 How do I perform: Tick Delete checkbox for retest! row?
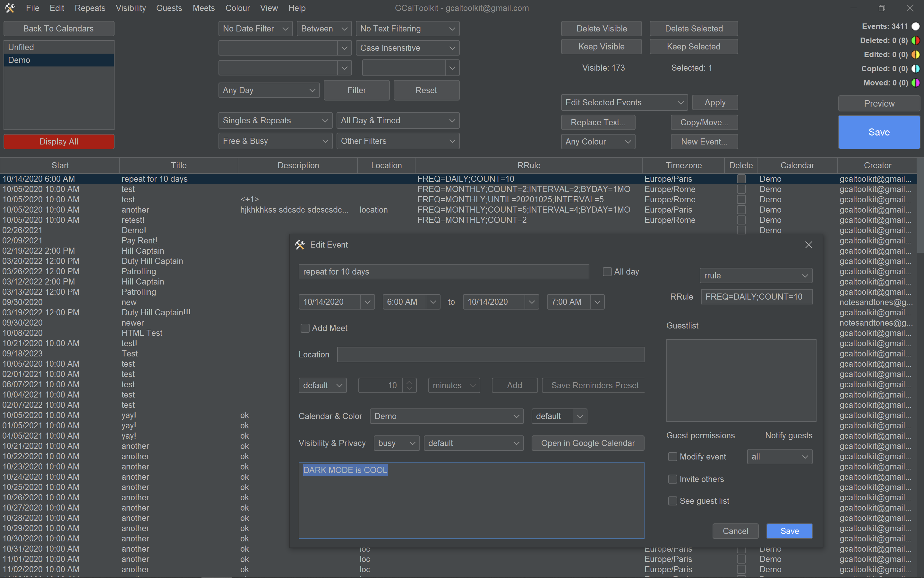(x=741, y=220)
